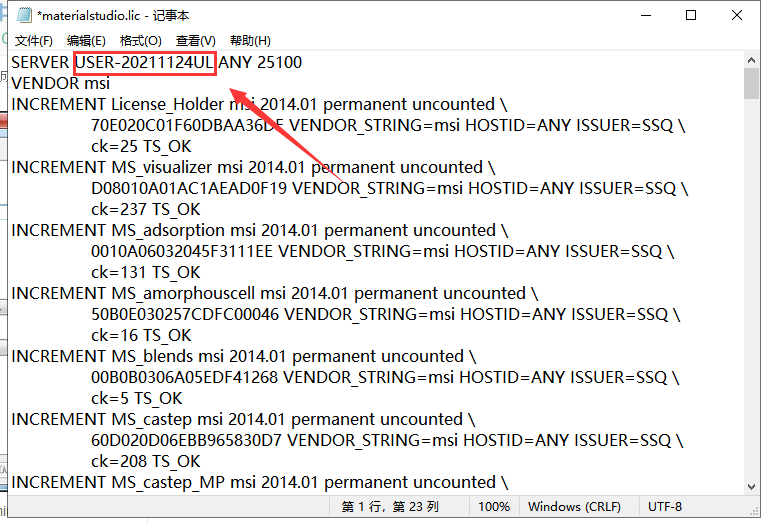Viewport: 768px width, 525px height.
Task: Click the 第 1 行, 第 23 列 status entry
Action: pos(390,507)
